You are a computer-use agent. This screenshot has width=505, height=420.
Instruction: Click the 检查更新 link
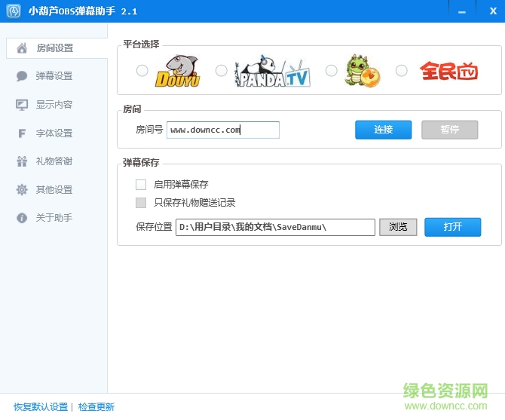coord(96,407)
